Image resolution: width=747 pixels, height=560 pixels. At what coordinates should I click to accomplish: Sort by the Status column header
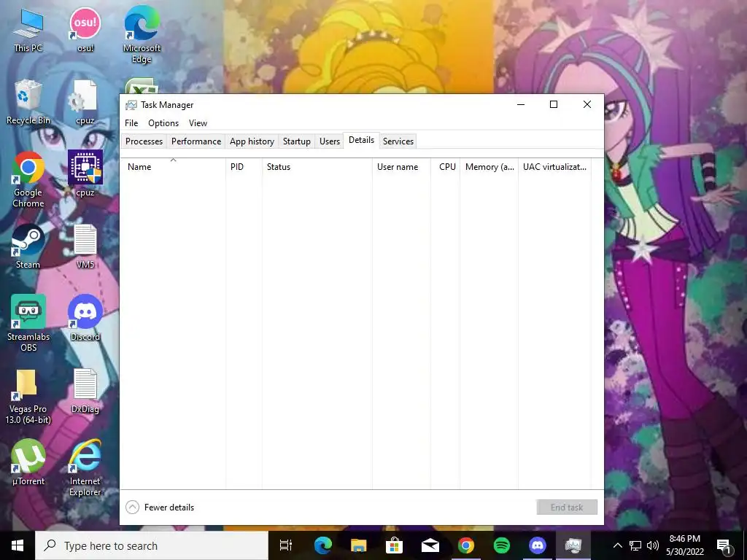[x=317, y=167]
